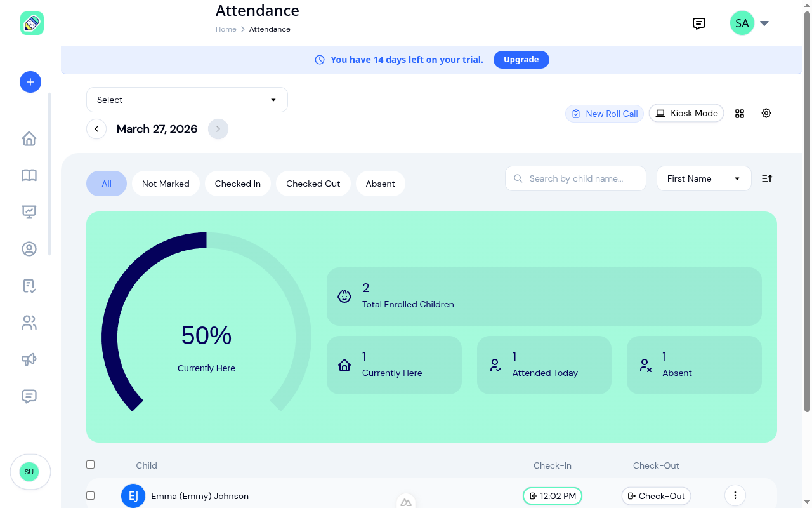Click the page vertical scrollbar
The width and height of the screenshot is (812, 508).
(808, 213)
